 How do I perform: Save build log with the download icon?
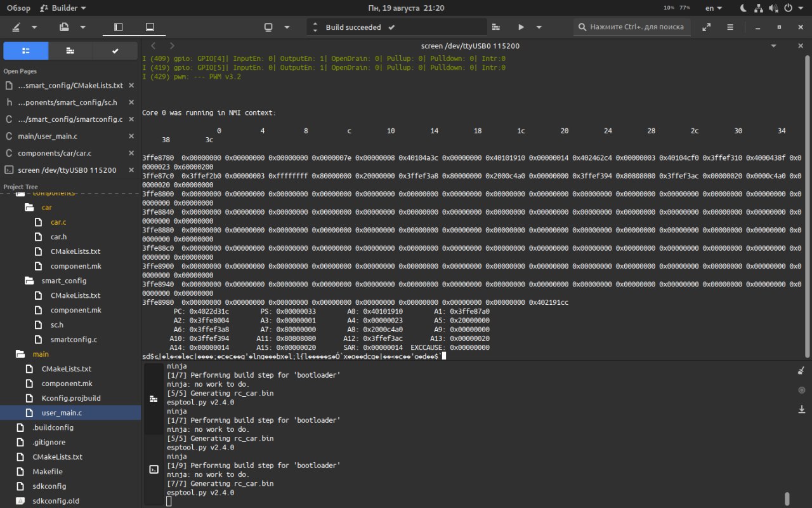pos(801,410)
